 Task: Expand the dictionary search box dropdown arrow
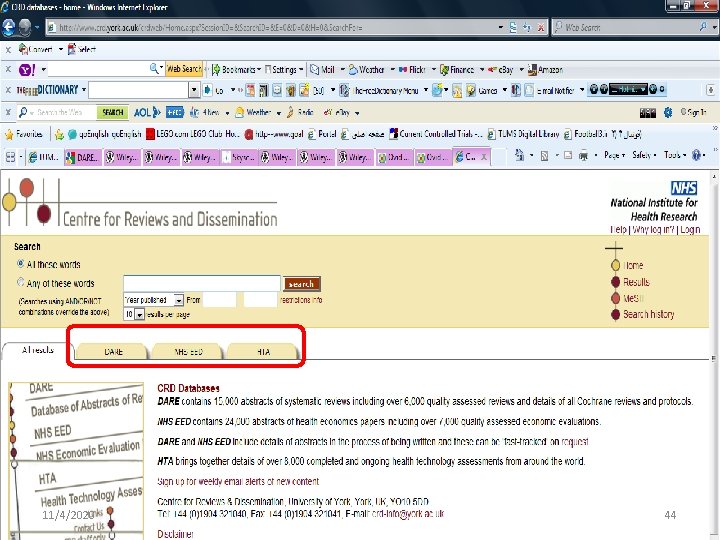coord(194,90)
